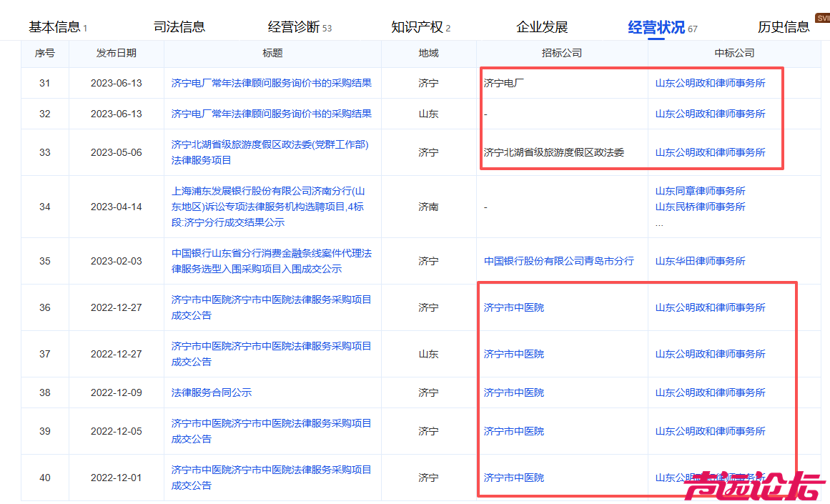Open the 中国银行山东省分行 project title link

click(x=272, y=261)
